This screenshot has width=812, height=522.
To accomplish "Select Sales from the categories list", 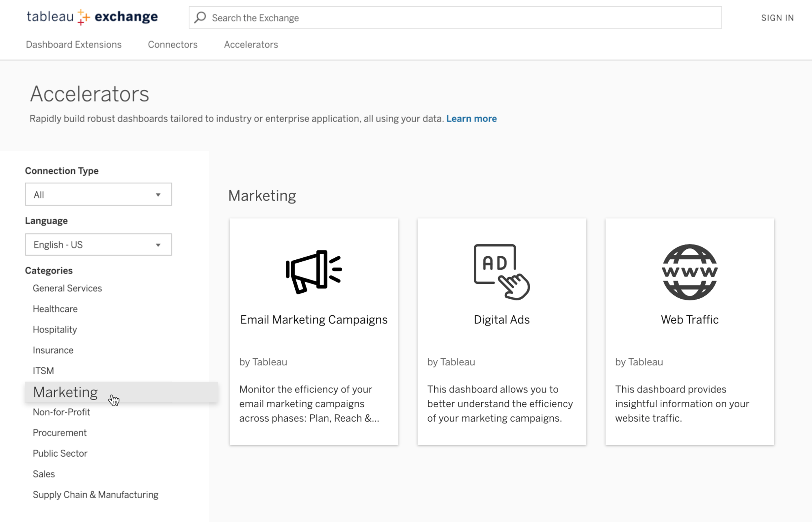I will [44, 474].
